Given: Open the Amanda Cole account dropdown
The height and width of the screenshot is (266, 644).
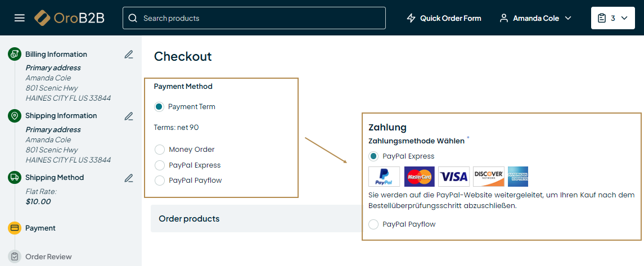Looking at the screenshot, I should coord(535,18).
